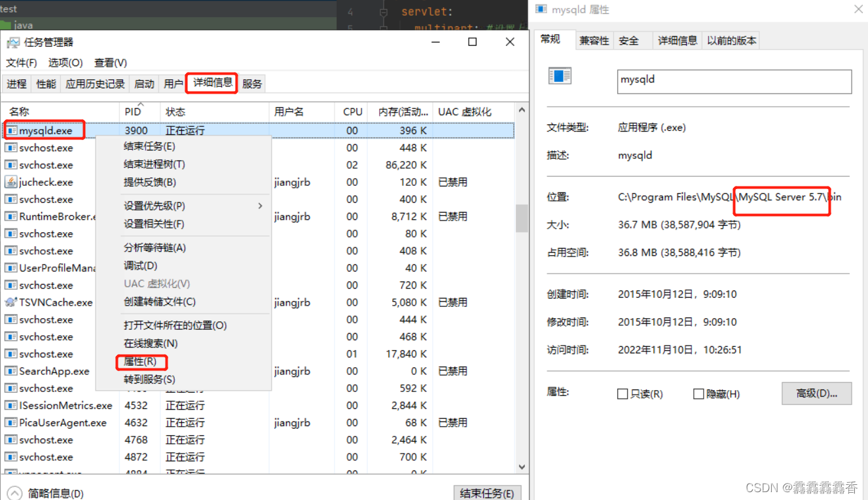Sort by PID column header
Screen dimensions: 868x500
point(139,111)
